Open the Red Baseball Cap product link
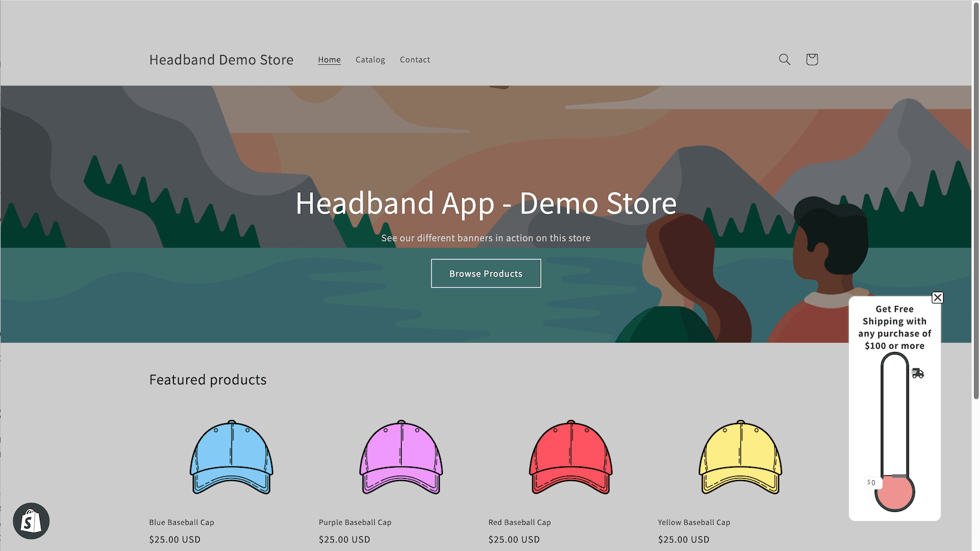This screenshot has width=980, height=551. pos(519,522)
